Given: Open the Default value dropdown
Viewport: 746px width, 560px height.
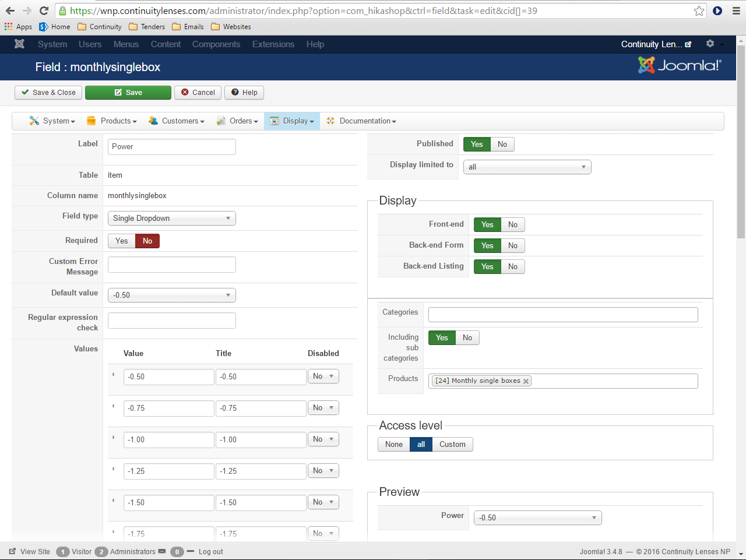Looking at the screenshot, I should pyautogui.click(x=172, y=295).
